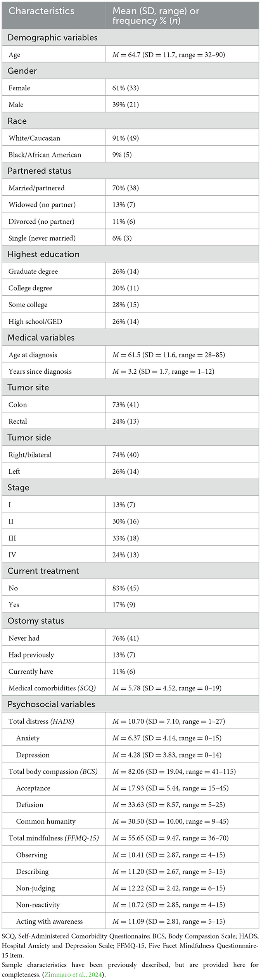261x980 pixels.
Task: Click the Characteristics column header
Action: click(x=41, y=11)
